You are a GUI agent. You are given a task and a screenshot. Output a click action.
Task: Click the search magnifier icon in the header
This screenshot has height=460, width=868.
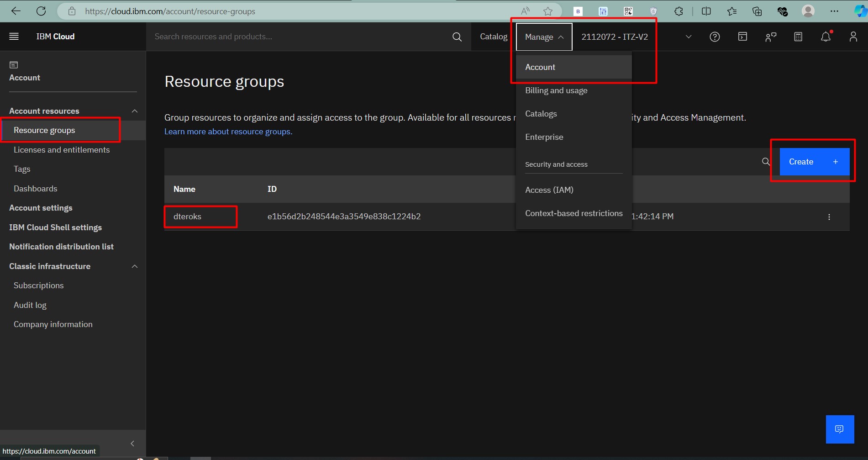pyautogui.click(x=457, y=37)
